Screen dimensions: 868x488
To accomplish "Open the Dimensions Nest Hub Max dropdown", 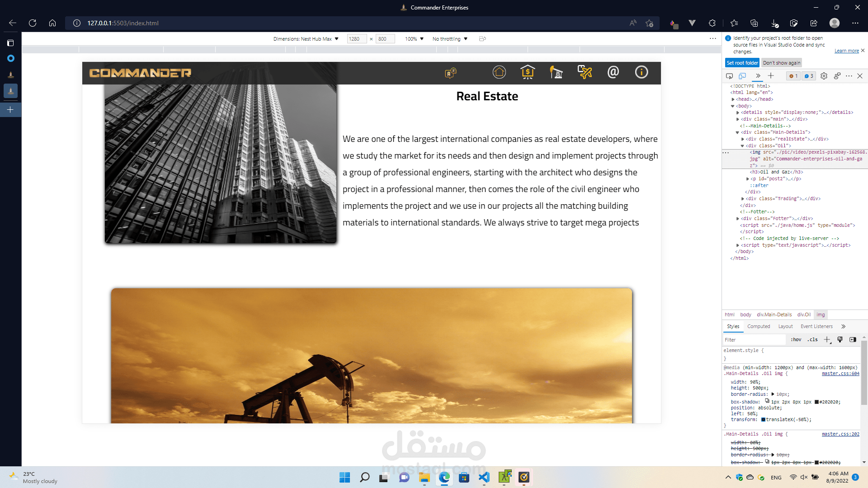I will pos(306,39).
